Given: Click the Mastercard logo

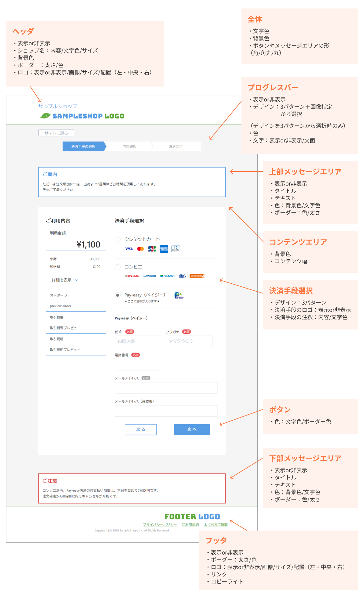Looking at the screenshot, I should click(x=140, y=249).
